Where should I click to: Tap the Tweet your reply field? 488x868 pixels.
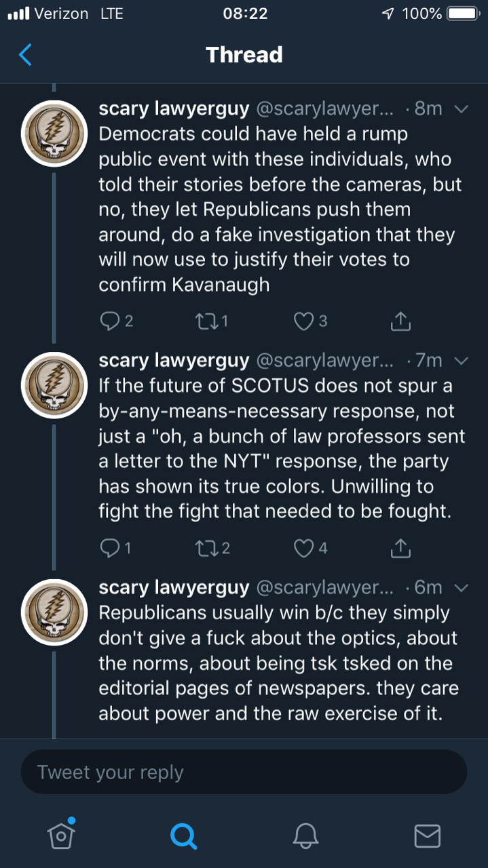244,772
